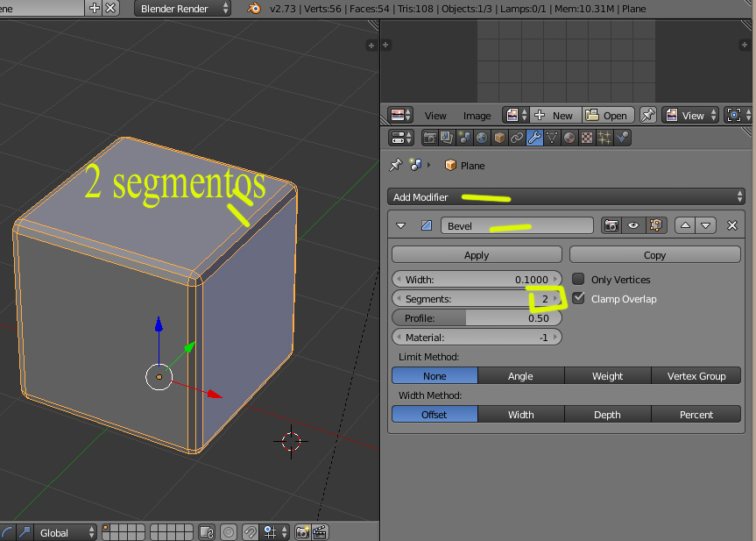756x541 pixels.
Task: Toggle Bevel modifier viewport eye visibility
Action: pyautogui.click(x=633, y=225)
